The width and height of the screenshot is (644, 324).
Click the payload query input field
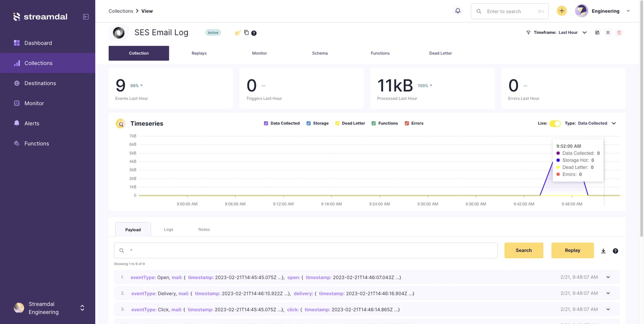[305, 250]
